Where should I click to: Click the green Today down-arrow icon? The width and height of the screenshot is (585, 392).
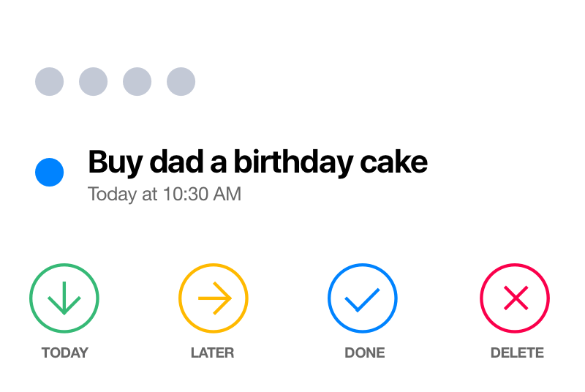pyautogui.click(x=64, y=298)
